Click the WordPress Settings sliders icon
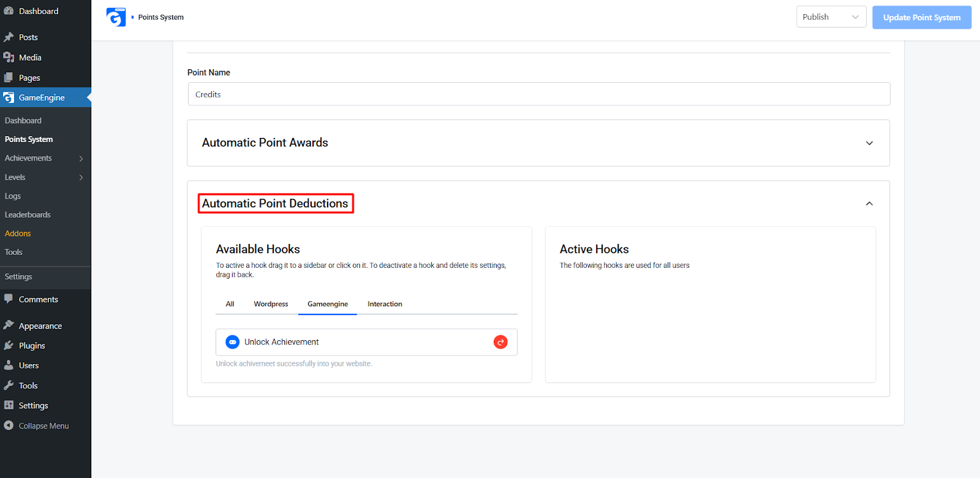 coord(9,405)
